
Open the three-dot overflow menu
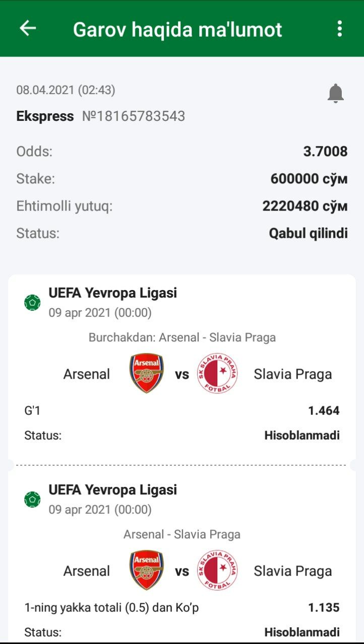click(x=339, y=29)
